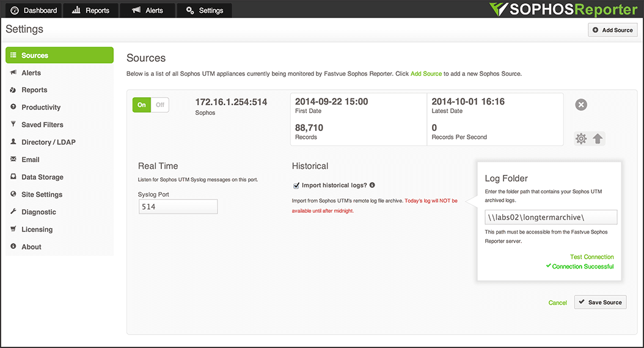
Task: Click the Log Folder path field
Action: [551, 217]
